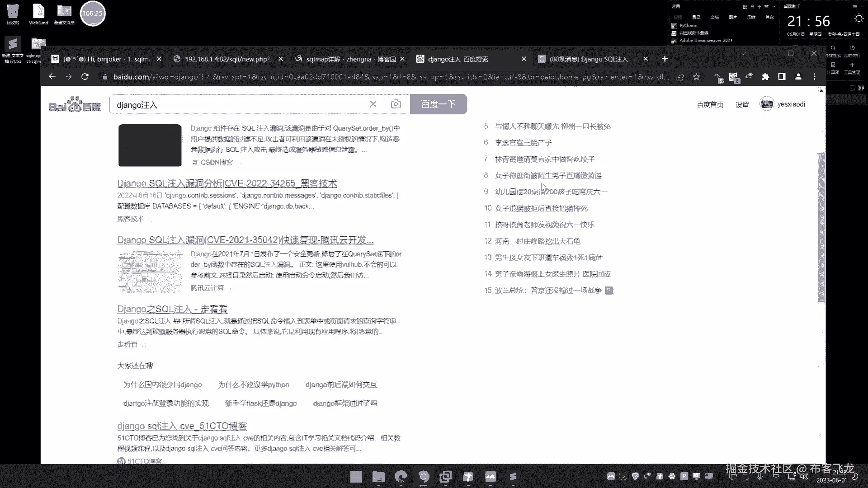Click the browser reload button
The width and height of the screenshot is (868, 488).
pos(85,77)
